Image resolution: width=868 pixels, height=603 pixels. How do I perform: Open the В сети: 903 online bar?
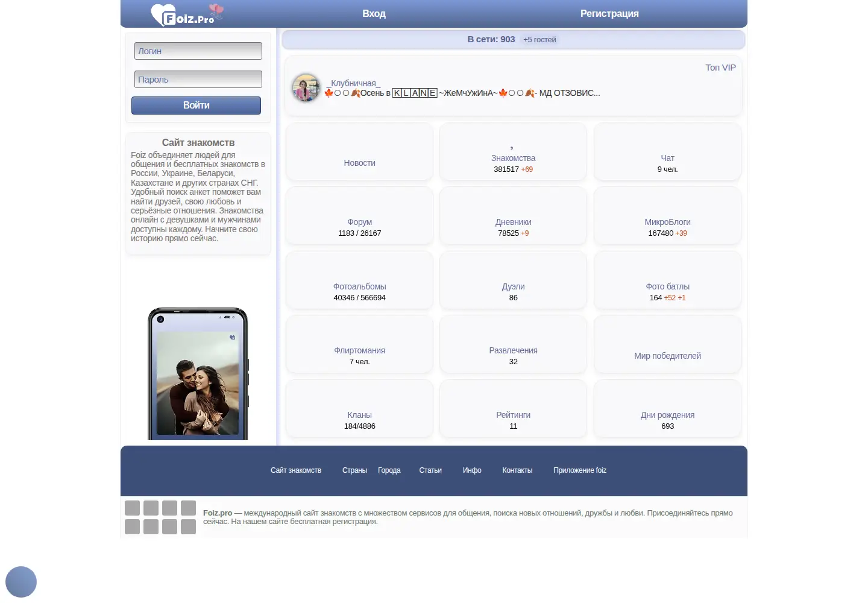(x=514, y=39)
